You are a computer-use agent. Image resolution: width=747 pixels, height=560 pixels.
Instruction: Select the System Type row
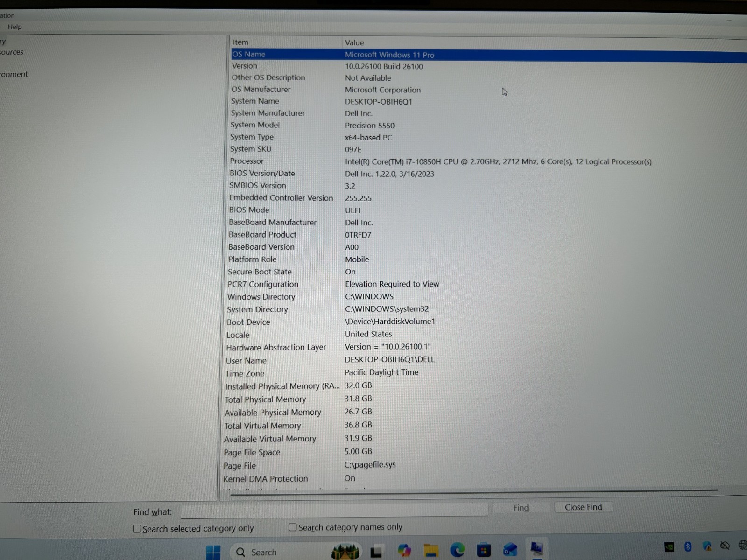pyautogui.click(x=488, y=137)
